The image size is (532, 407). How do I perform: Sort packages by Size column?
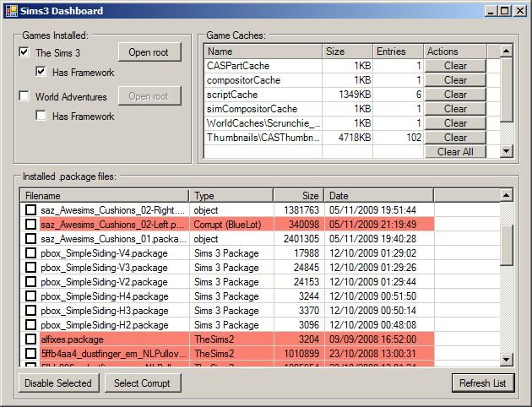[299, 196]
